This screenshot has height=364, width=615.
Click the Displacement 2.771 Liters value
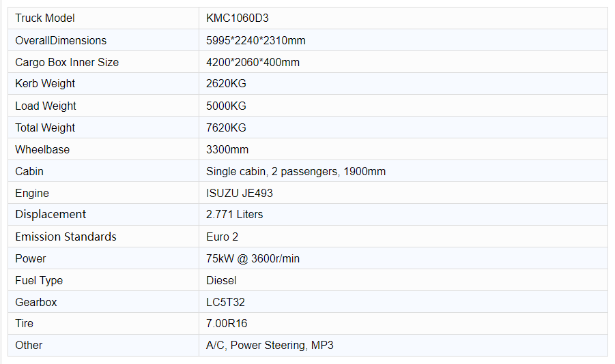(x=235, y=214)
